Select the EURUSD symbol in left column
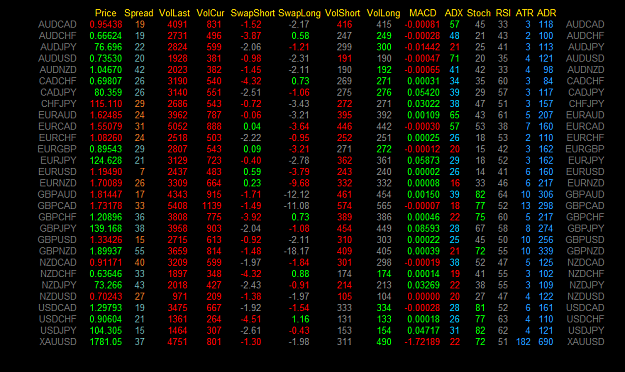This screenshot has height=372, width=625. [57, 172]
